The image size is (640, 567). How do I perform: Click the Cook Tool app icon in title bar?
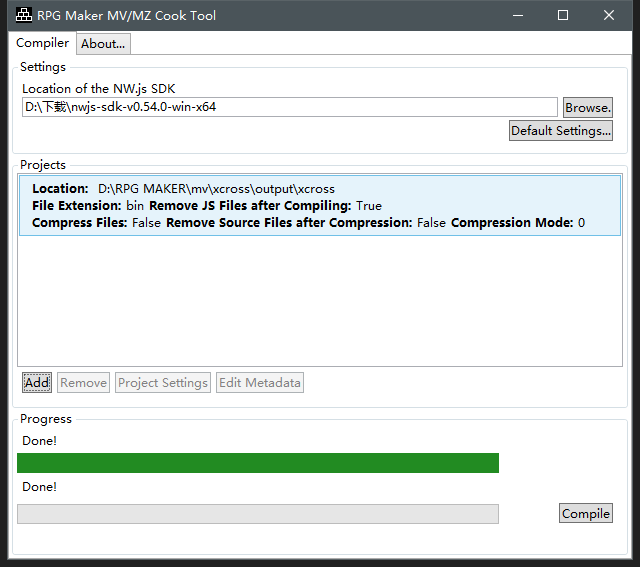point(24,15)
